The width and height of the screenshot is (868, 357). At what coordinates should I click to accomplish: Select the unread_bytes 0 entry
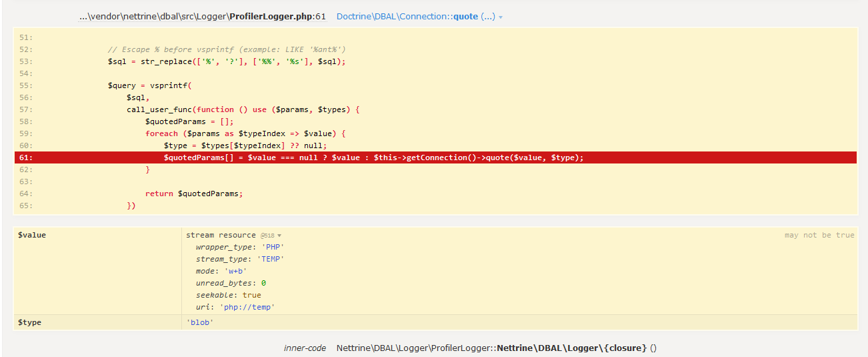point(231,283)
